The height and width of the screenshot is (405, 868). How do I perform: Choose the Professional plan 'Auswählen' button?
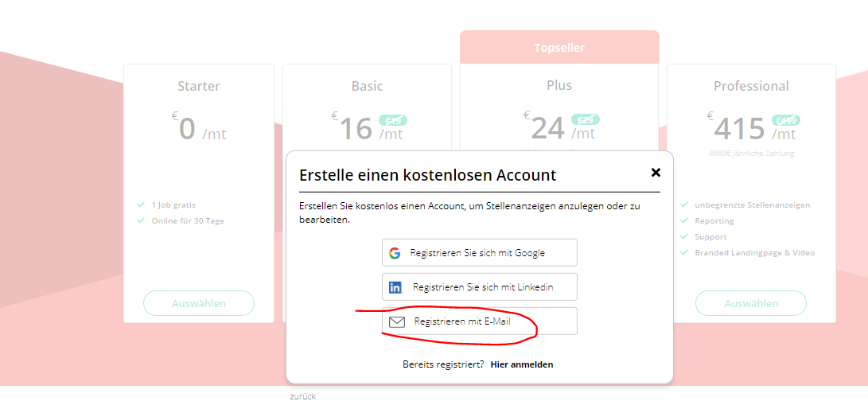(750, 303)
